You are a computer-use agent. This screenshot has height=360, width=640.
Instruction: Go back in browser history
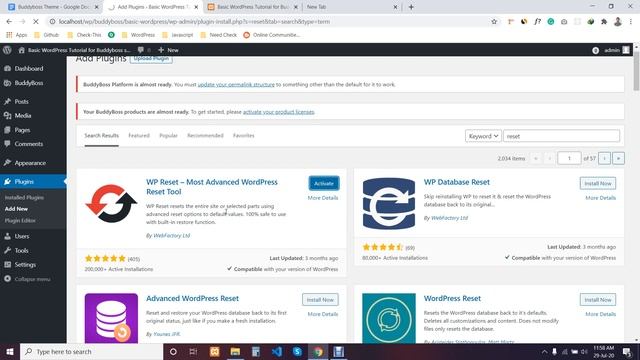pos(9,22)
